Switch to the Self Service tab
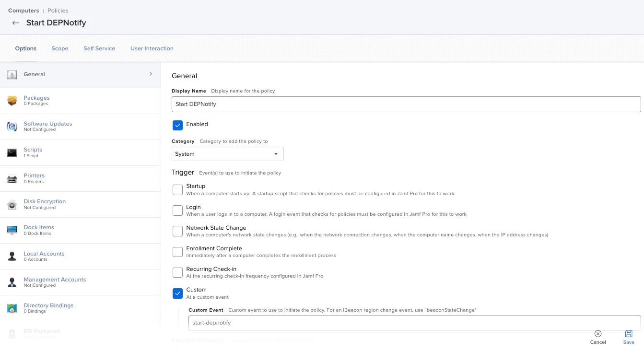Image resolution: width=644 pixels, height=351 pixels. click(x=99, y=48)
